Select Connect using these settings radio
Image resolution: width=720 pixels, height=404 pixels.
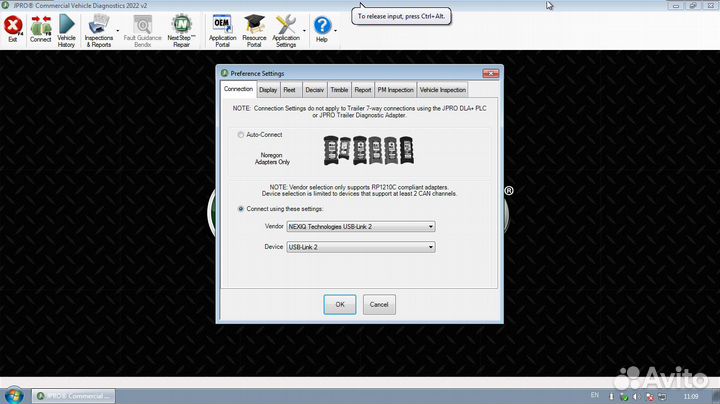[x=241, y=209]
